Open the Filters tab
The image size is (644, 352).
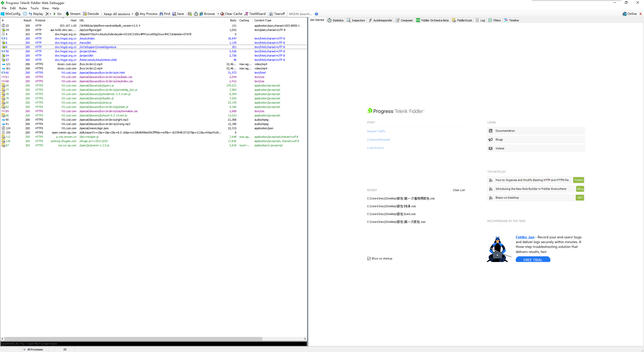tap(495, 20)
